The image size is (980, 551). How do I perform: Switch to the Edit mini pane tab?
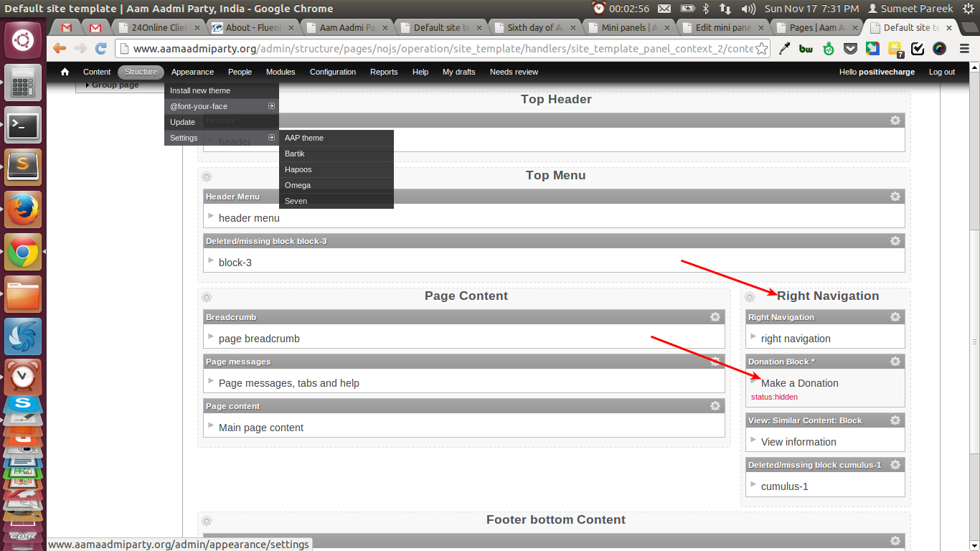click(722, 27)
